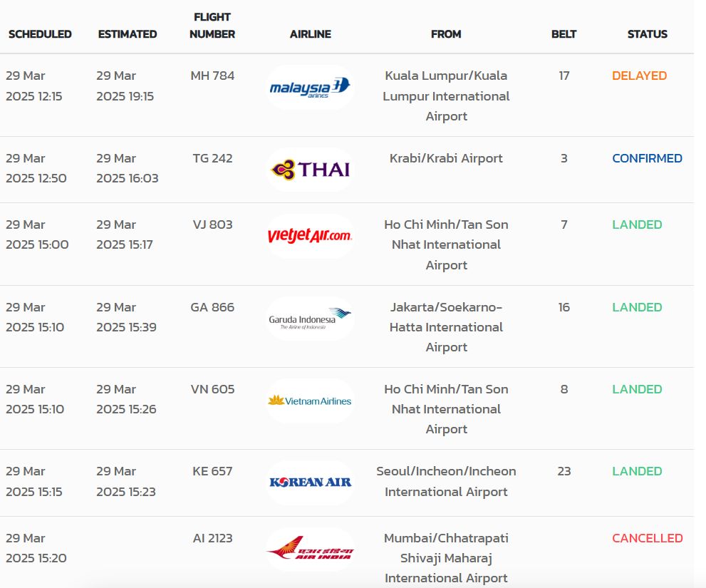Click the BELT column header
Viewport: 706px width, 588px height.
coord(564,34)
